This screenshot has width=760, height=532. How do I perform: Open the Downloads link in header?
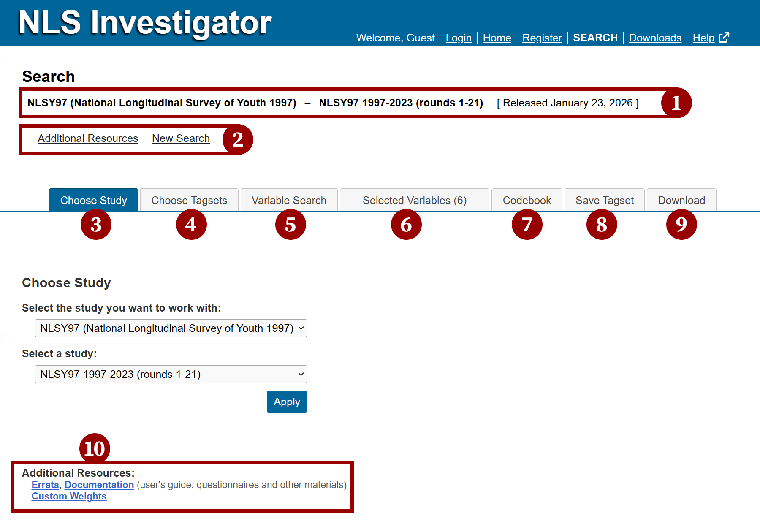click(x=655, y=38)
